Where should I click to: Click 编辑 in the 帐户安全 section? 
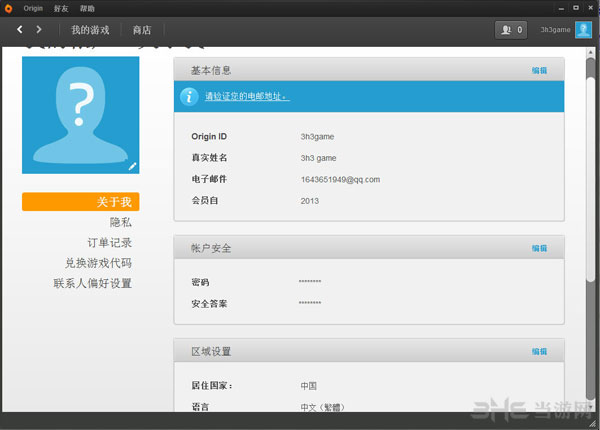tap(539, 248)
